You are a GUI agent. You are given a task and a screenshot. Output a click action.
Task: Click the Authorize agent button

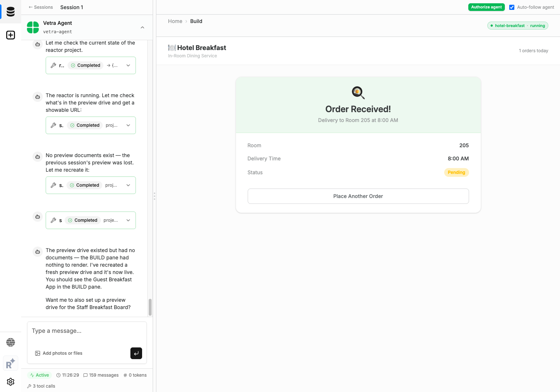pos(486,7)
